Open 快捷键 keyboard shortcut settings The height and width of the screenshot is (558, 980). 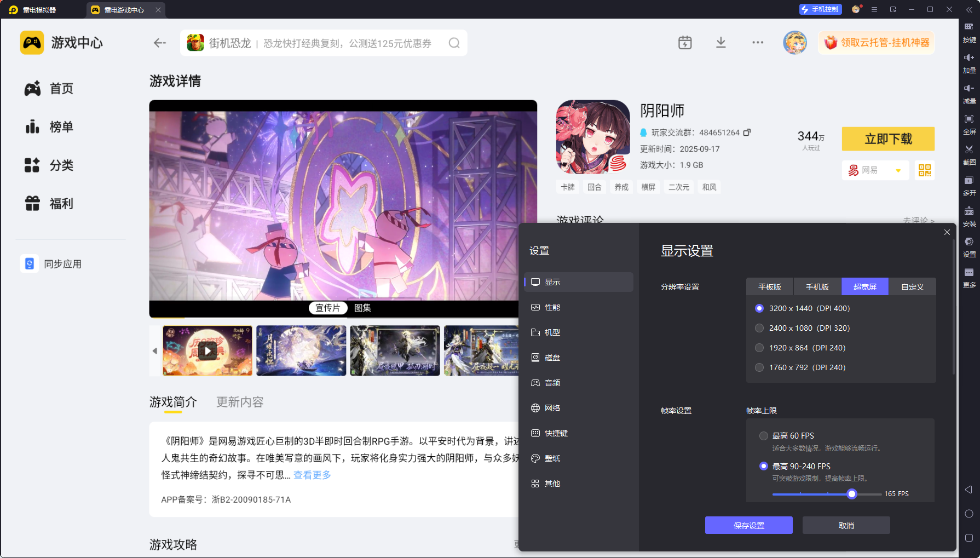(555, 433)
